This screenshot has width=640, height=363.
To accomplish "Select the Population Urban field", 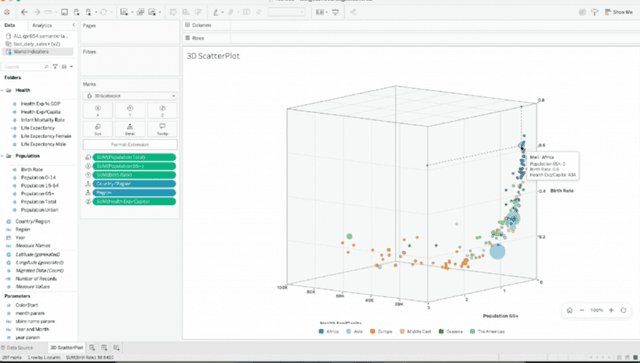I will click(x=40, y=210).
